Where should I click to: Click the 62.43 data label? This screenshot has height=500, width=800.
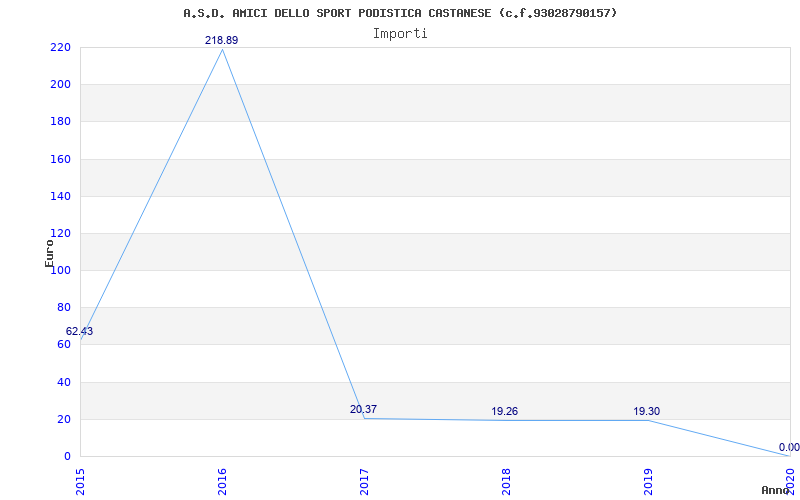coord(80,332)
